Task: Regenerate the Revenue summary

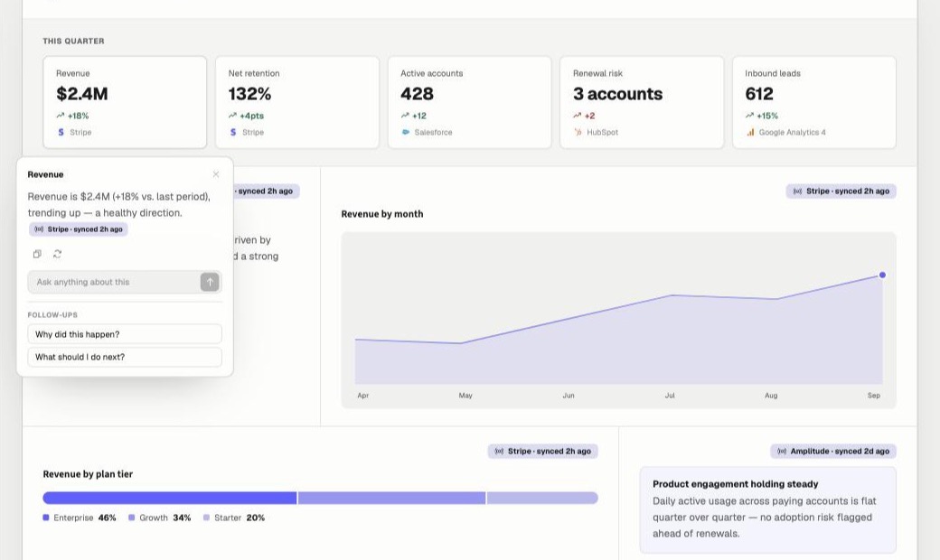Action: pos(58,254)
